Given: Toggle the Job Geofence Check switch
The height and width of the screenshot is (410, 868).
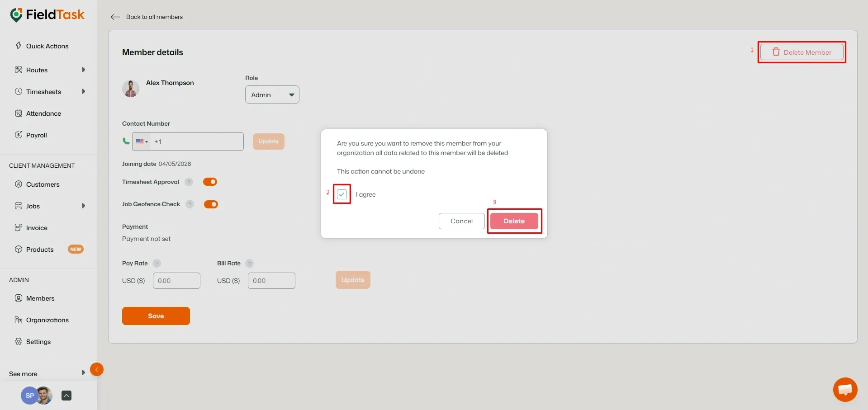Looking at the screenshot, I should [x=211, y=204].
